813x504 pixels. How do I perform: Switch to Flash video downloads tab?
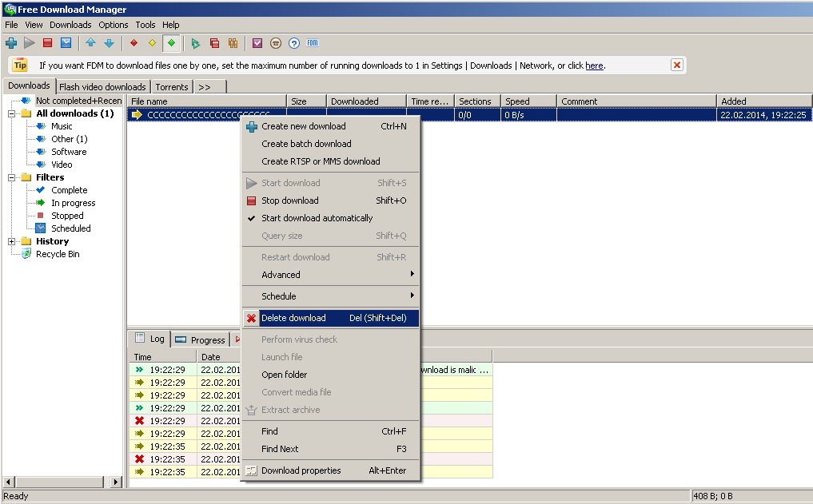(x=102, y=86)
